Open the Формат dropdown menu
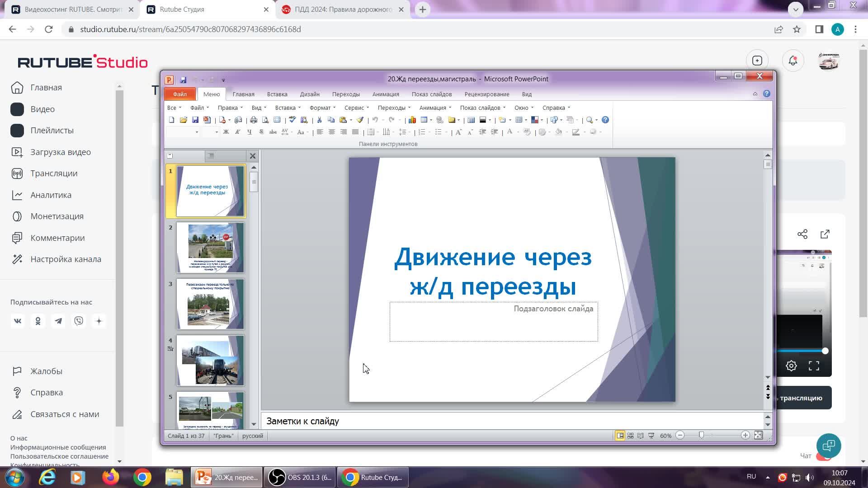This screenshot has width=868, height=488. click(322, 108)
